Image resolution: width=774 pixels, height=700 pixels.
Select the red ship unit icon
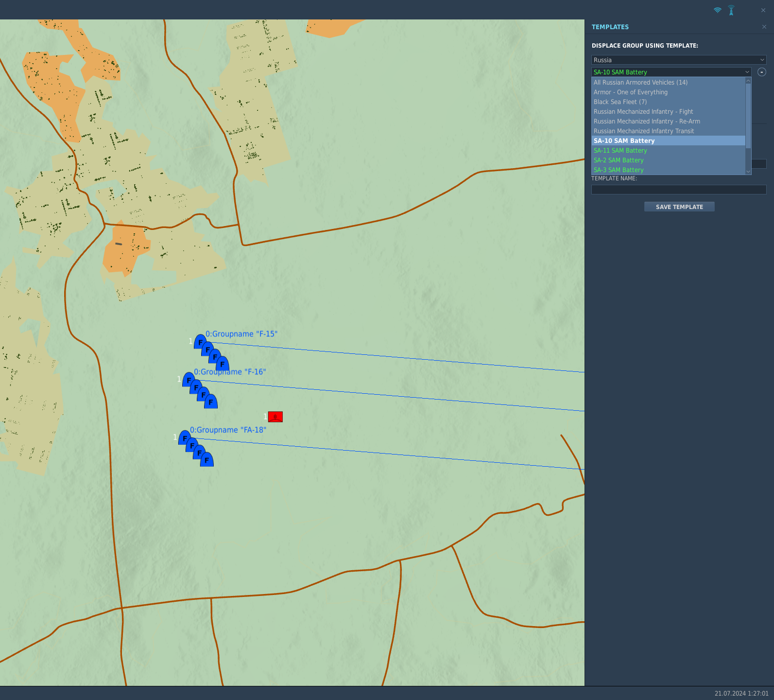tap(275, 417)
